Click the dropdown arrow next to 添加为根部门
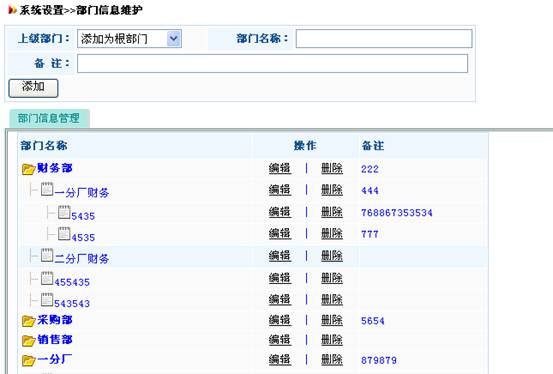Viewport: 553px width, 374px height. click(x=174, y=39)
